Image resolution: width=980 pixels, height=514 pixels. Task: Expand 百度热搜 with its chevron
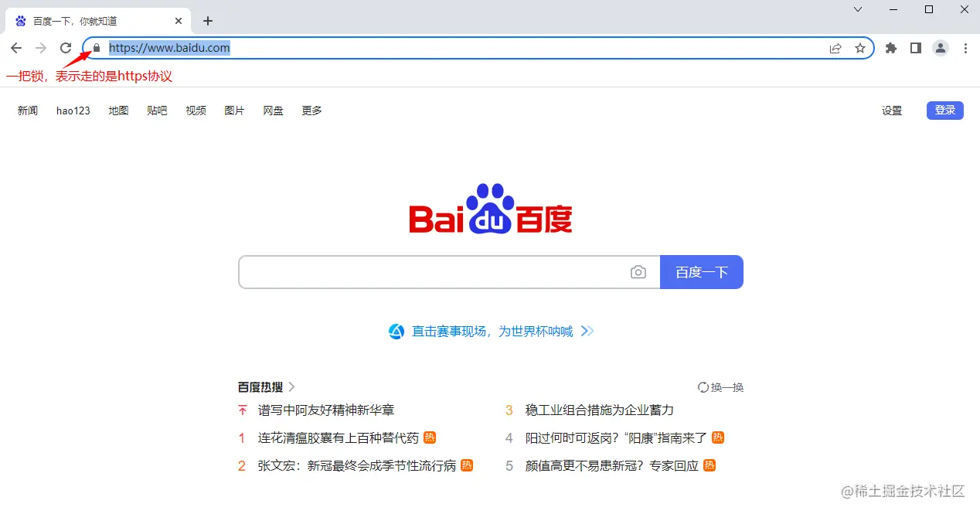(x=292, y=387)
